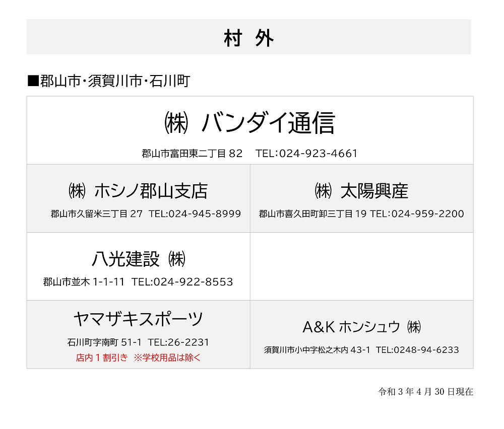504x429 pixels.
Task: Open the ㈱ホシノ郡山支店 entry
Action: pos(138,191)
